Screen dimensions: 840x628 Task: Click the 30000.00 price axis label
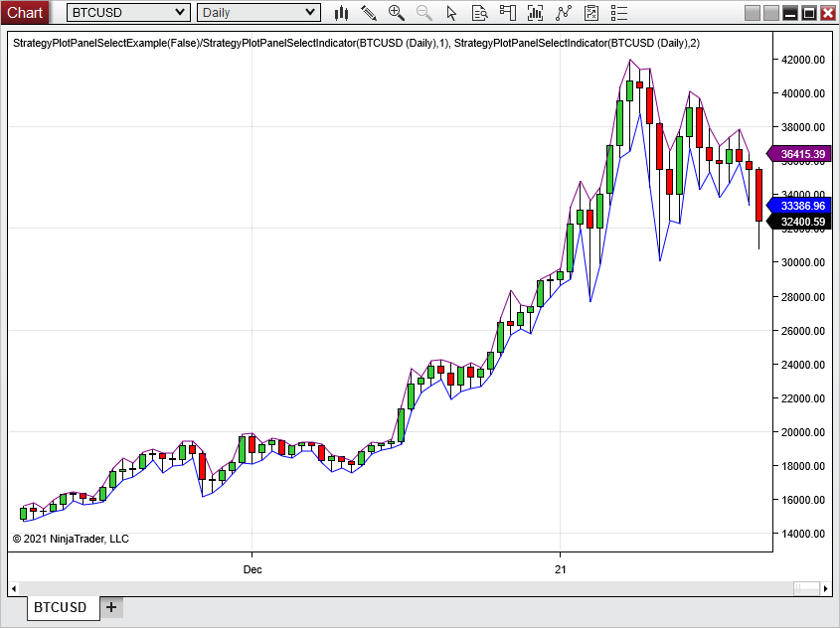[x=803, y=262]
